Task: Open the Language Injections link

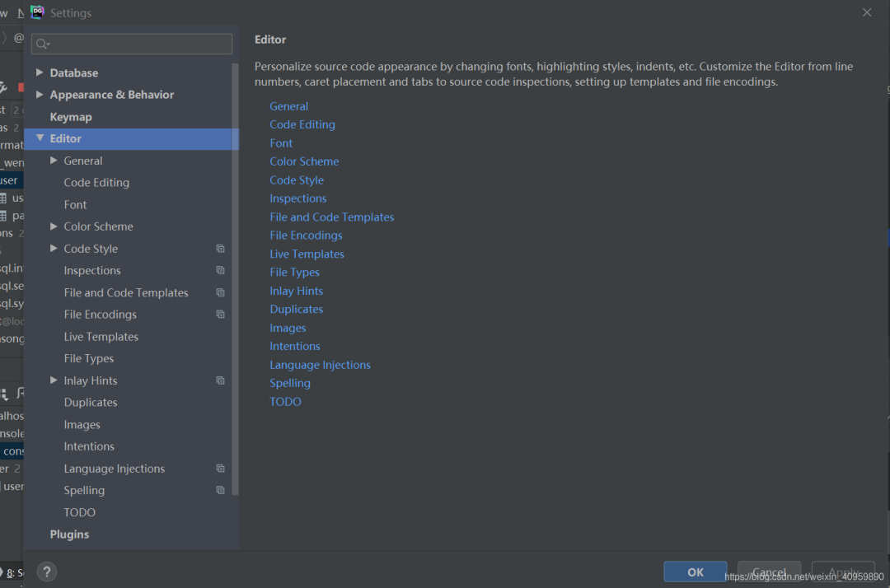Action: [320, 365]
